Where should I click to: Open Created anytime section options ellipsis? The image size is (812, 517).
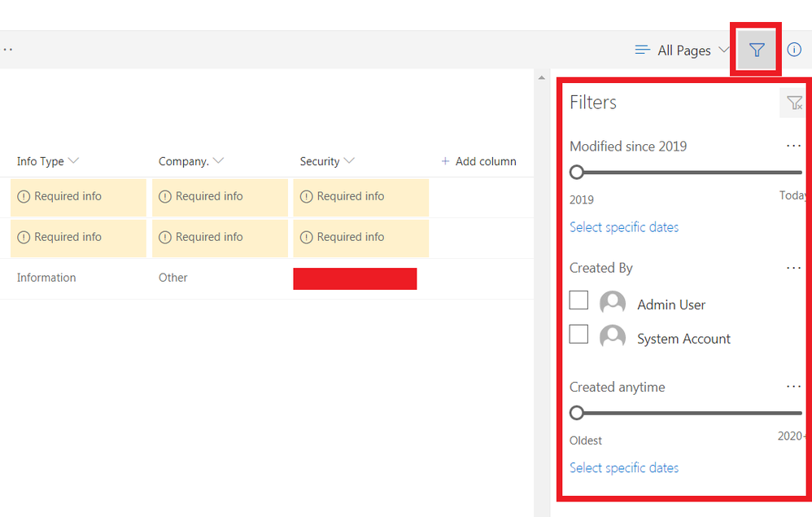point(793,387)
